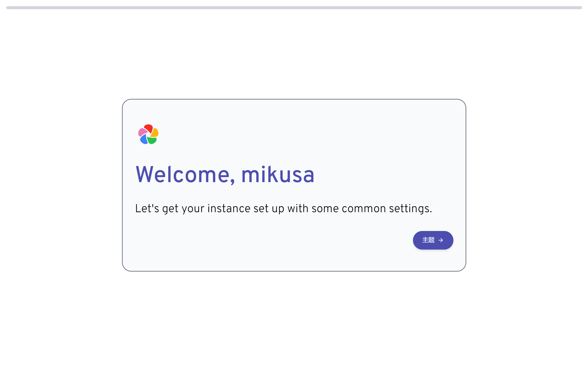Click the yellow petal of the logo
The image size is (588, 367).
pos(155,133)
